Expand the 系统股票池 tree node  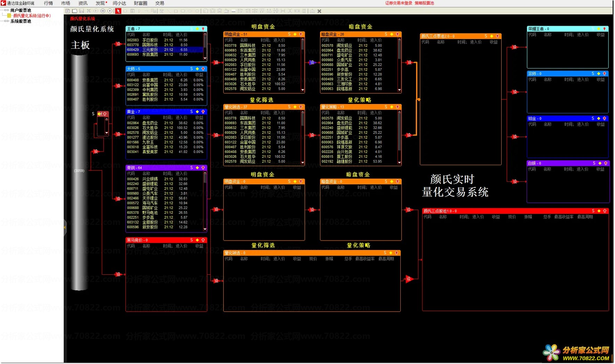(x=6, y=21)
